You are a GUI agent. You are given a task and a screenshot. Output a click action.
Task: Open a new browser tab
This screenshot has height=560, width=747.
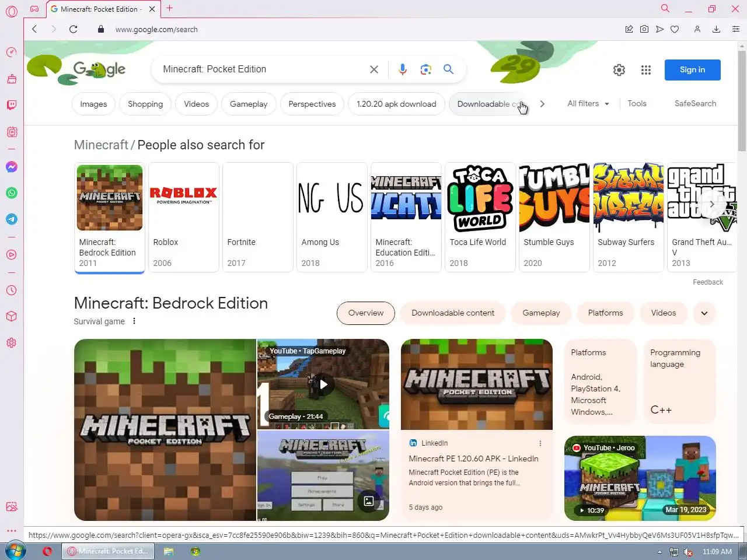click(x=170, y=8)
